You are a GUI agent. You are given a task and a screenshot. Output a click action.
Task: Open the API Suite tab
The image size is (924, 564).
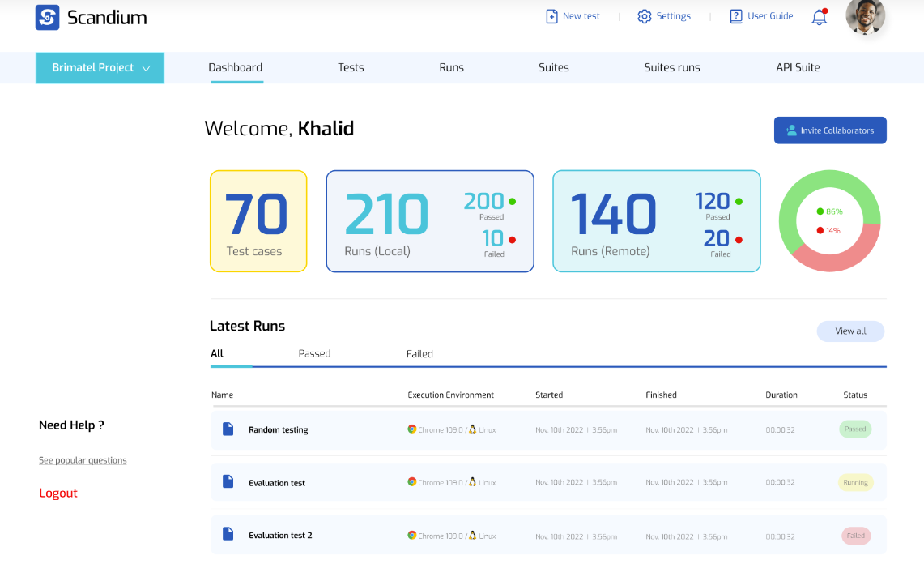(x=798, y=67)
